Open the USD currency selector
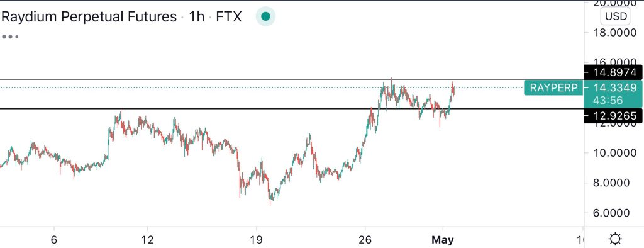This screenshot has height=248, width=644. tap(616, 16)
